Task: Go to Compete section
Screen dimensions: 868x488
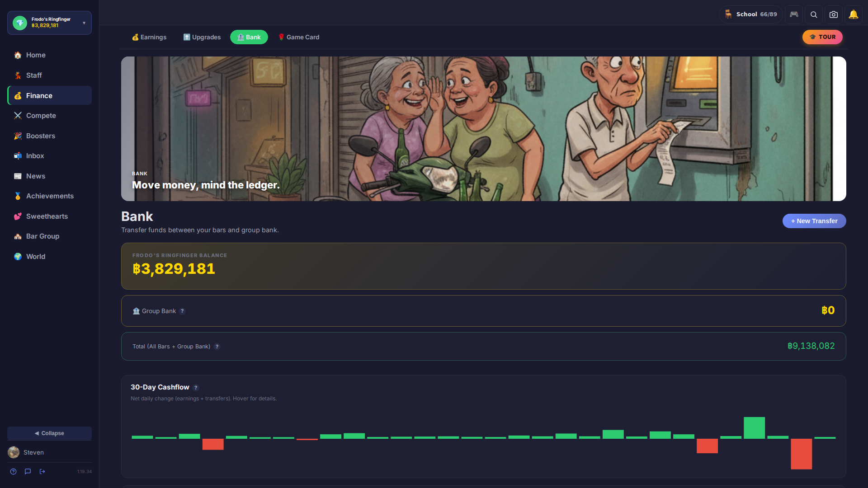Action: pos(49,116)
